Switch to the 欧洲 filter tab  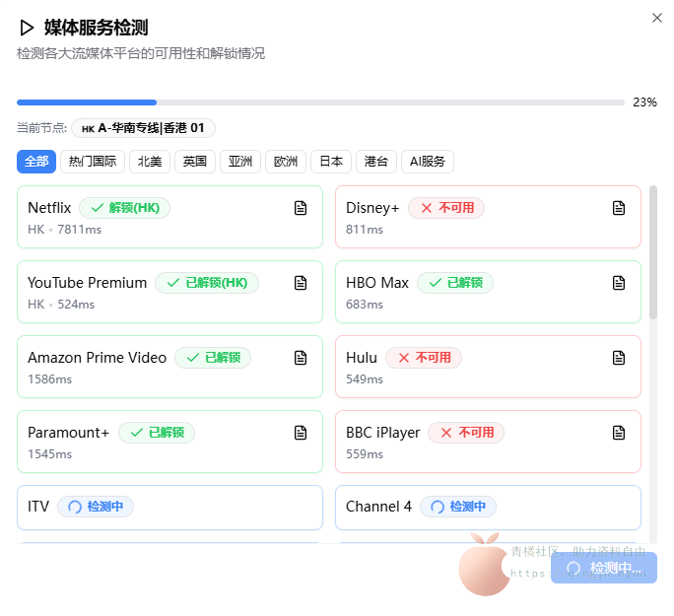coord(286,162)
